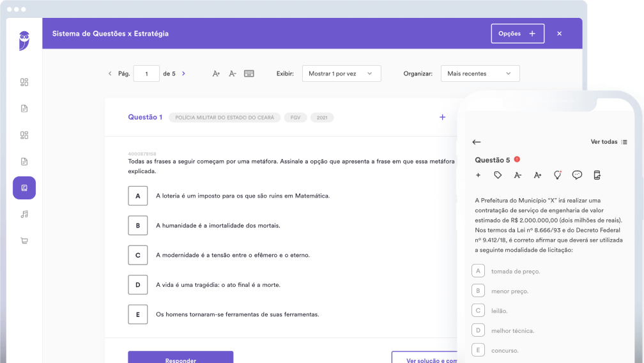This screenshot has width=644, height=363.
Task: Click the keyboard shortcuts icon in toolbar
Action: (249, 73)
